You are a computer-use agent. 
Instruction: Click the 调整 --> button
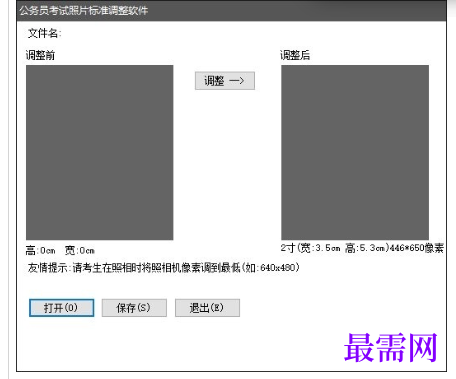[225, 81]
